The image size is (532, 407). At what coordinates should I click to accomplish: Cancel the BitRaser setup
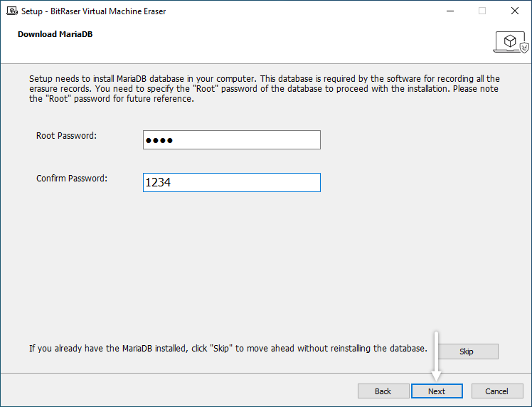click(496, 391)
